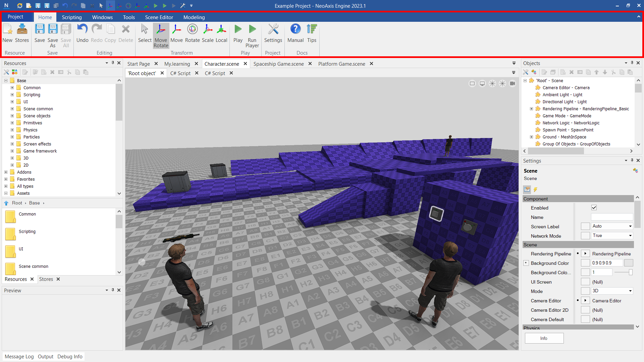Toggle the UI Screen default checkbox
This screenshot has width=644, height=362.
(585, 282)
